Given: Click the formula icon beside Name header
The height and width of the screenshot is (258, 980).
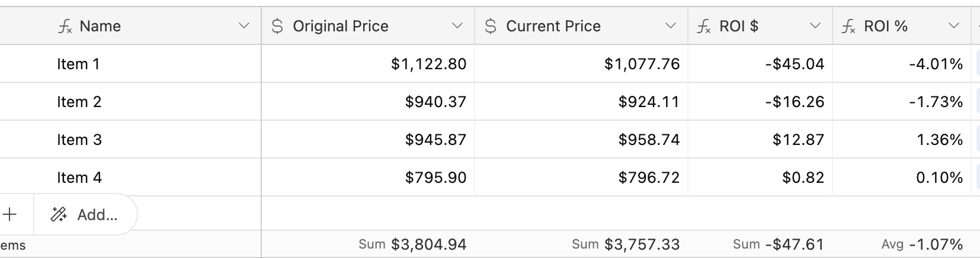Looking at the screenshot, I should [65, 27].
